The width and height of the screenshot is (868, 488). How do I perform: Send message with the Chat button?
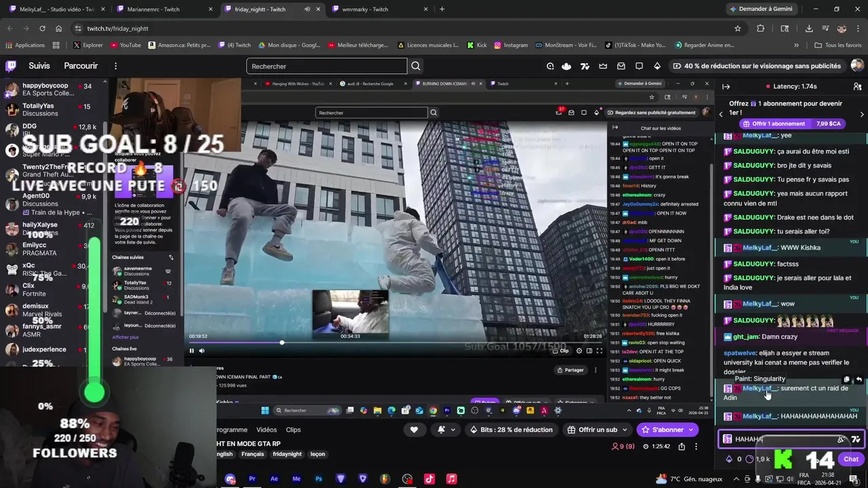(x=851, y=459)
